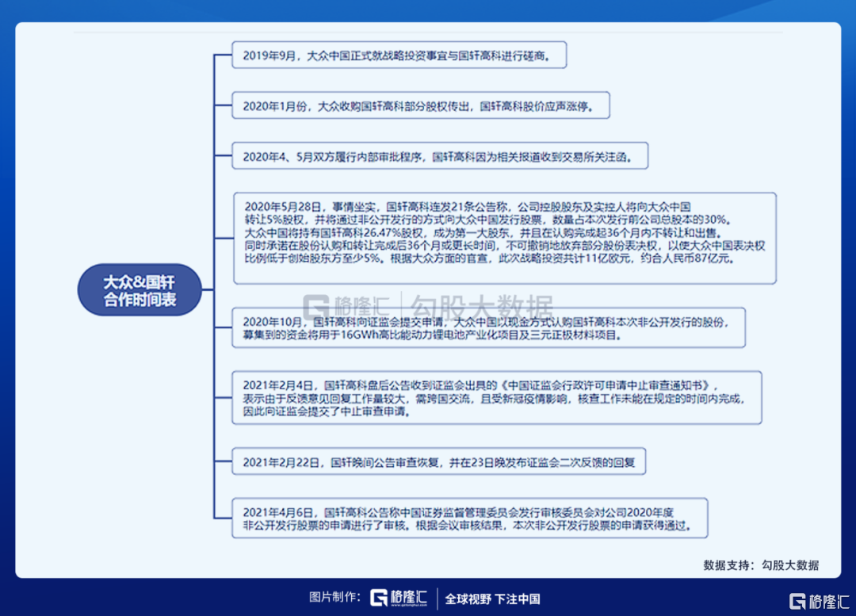Screen dimensions: 856x616
Task: Open the 2020年1月份 stock limit-up entry
Action: (x=420, y=105)
